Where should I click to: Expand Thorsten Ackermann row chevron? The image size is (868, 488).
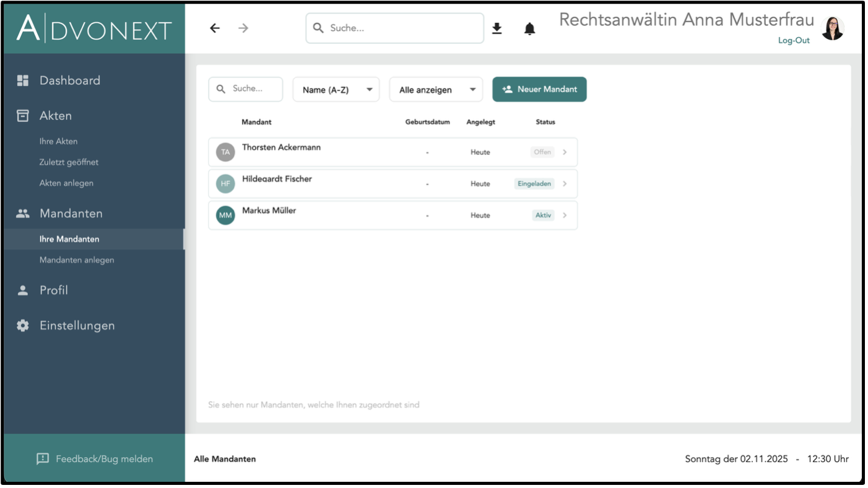coord(565,152)
